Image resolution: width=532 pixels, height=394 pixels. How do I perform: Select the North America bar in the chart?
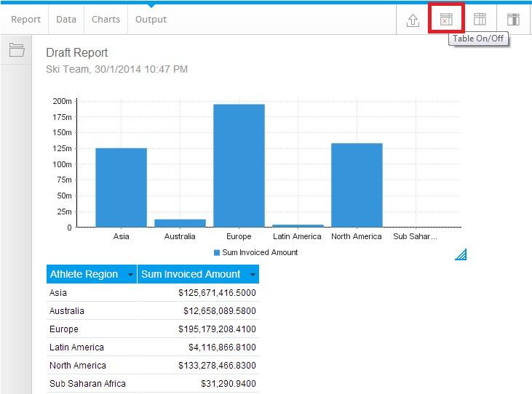pos(357,185)
